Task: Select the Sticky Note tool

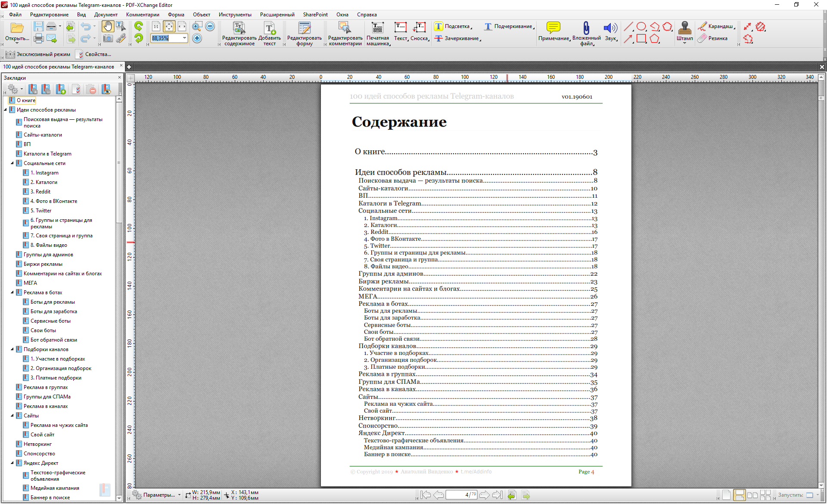Action: [553, 32]
